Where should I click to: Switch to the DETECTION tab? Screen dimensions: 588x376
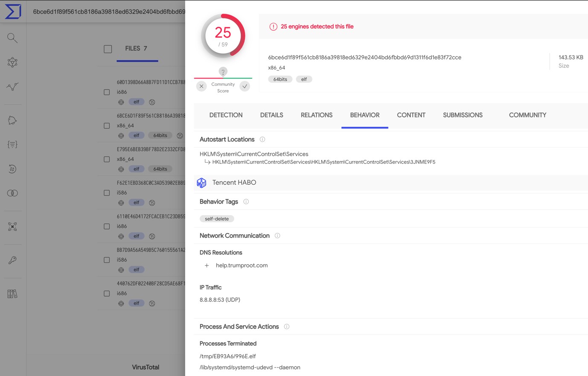(226, 115)
